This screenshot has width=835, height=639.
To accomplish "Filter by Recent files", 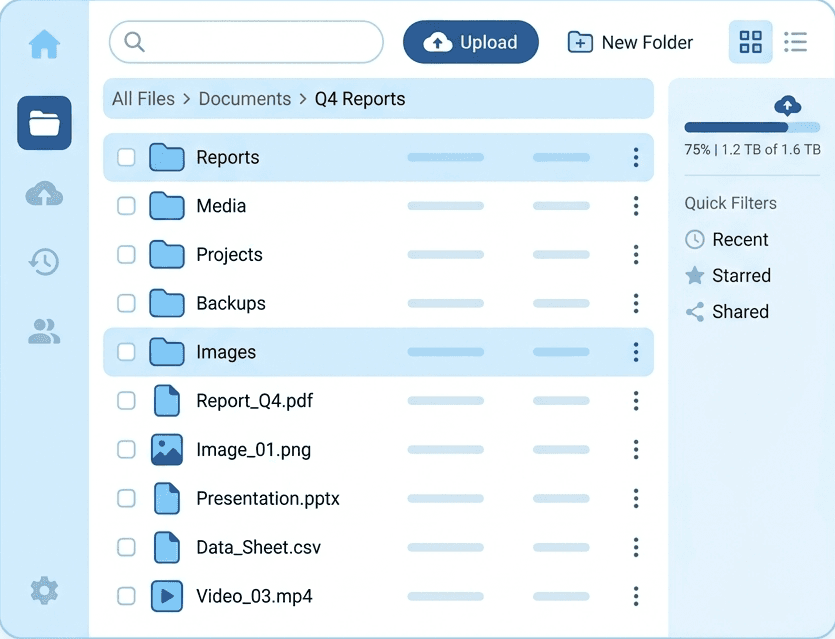I will (x=726, y=240).
